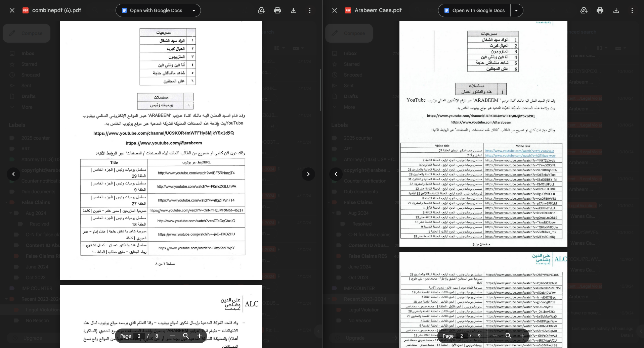Open combinepdf (6).pdf with Google Docs

pyautogui.click(x=152, y=10)
